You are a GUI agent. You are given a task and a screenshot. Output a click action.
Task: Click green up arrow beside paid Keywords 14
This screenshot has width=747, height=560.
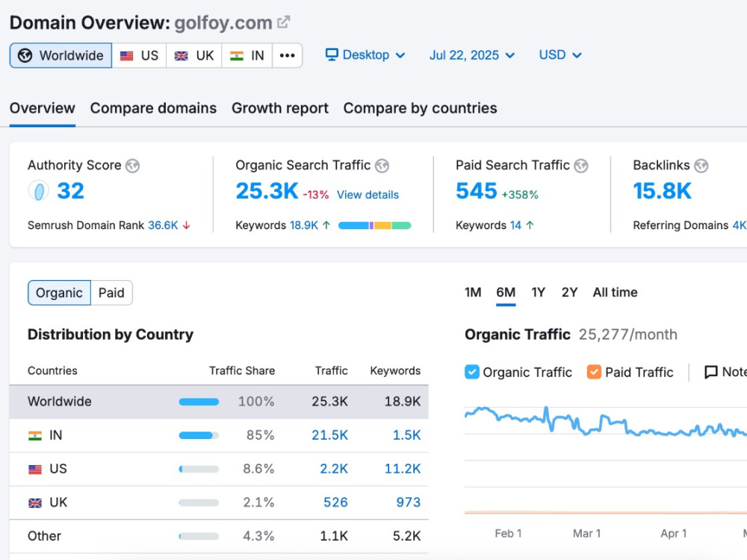[530, 225]
